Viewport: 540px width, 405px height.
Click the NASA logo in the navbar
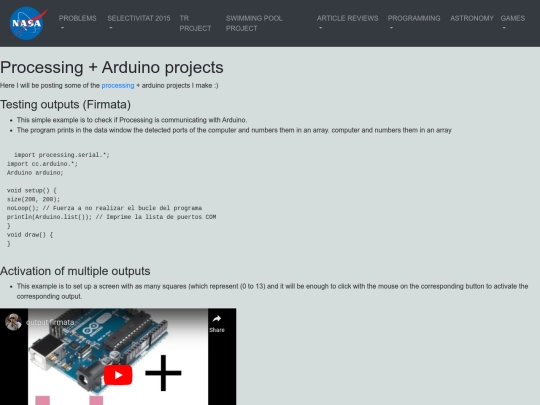(27, 23)
